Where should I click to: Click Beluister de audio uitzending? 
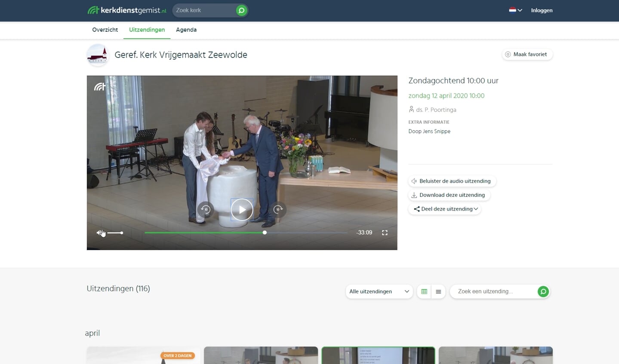tap(452, 181)
